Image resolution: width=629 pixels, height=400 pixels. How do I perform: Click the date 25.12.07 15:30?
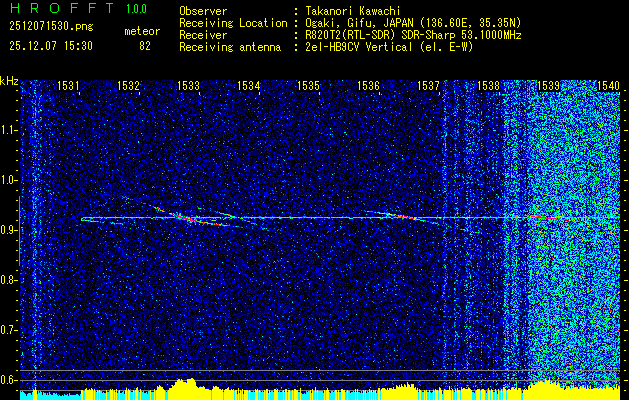coord(51,46)
